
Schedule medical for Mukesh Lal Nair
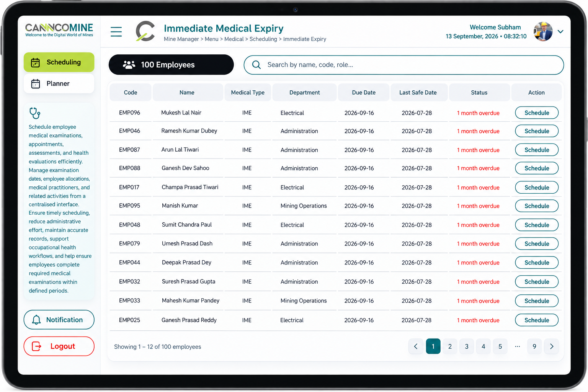click(x=537, y=113)
